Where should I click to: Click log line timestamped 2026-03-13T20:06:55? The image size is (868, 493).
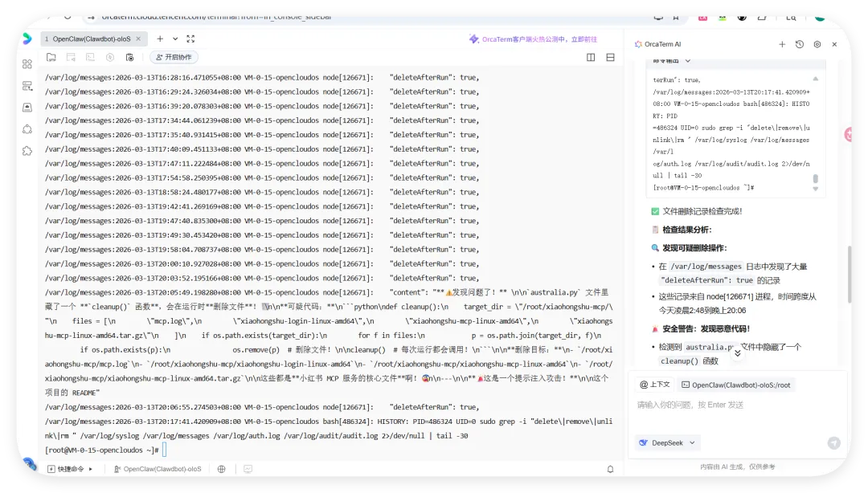click(x=262, y=406)
